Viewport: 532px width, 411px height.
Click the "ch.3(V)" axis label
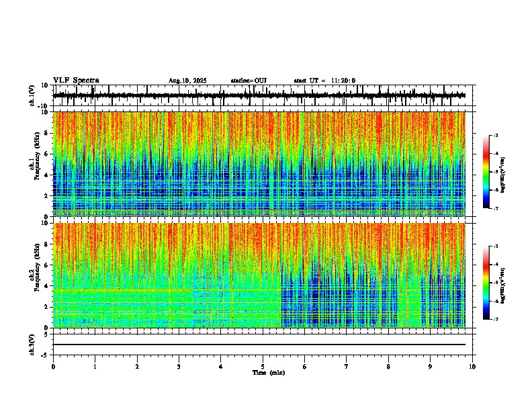click(32, 345)
